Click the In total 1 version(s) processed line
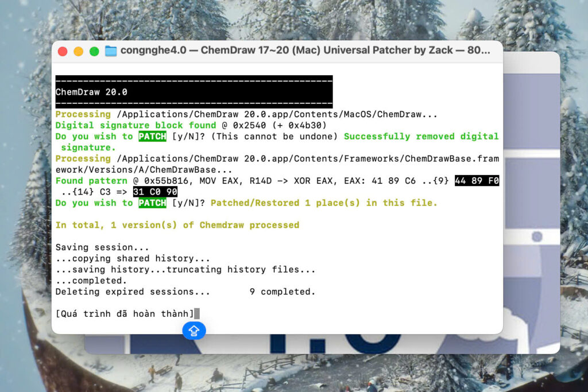 (177, 225)
